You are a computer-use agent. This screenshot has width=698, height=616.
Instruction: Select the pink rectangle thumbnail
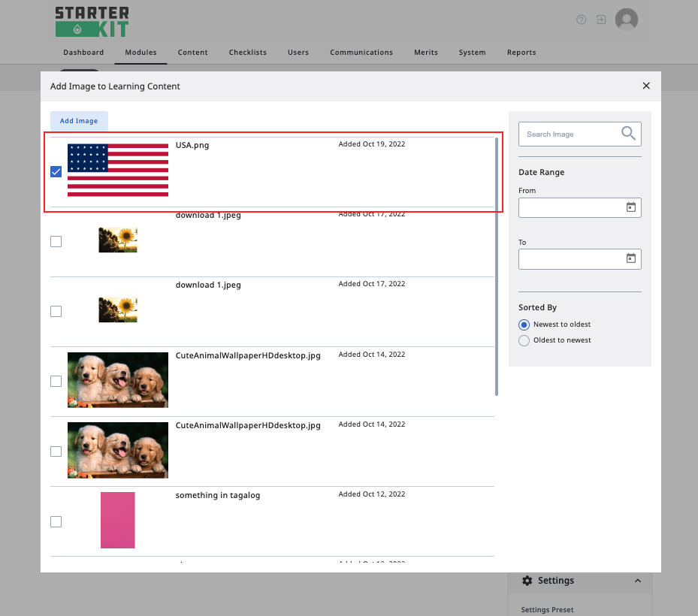coord(117,520)
